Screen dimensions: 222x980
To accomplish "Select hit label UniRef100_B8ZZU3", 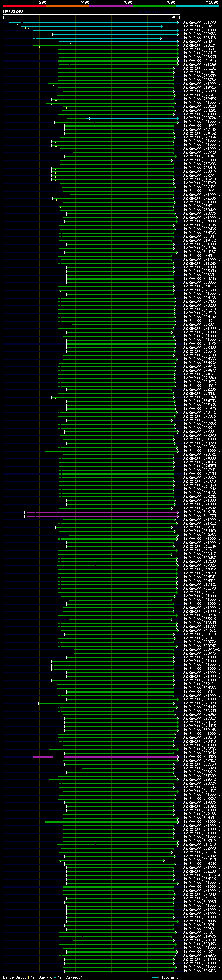I will tap(199, 871).
